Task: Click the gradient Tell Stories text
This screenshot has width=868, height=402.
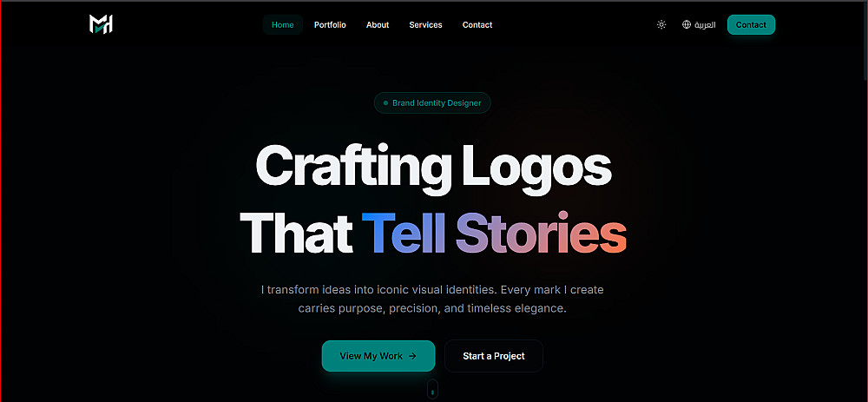Action: (x=494, y=233)
